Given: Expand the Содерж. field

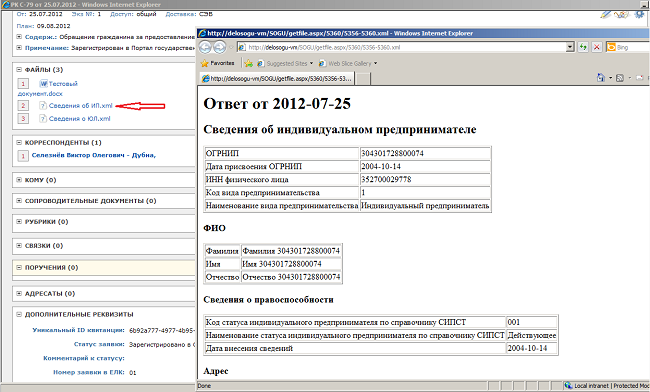Looking at the screenshot, I should click(19, 37).
